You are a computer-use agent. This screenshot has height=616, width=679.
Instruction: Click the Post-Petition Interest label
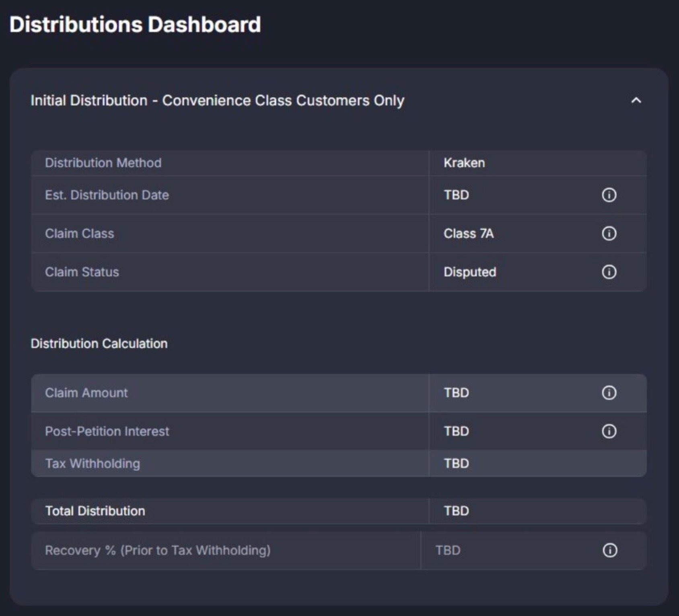[107, 431]
